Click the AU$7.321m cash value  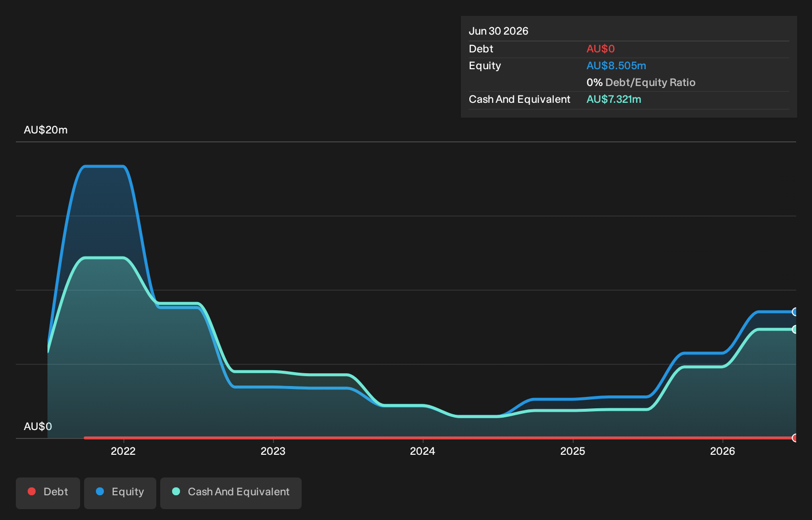pos(614,99)
